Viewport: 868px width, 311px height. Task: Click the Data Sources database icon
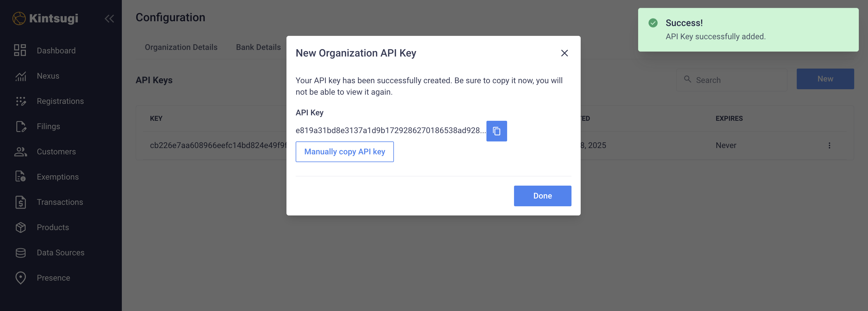(20, 252)
